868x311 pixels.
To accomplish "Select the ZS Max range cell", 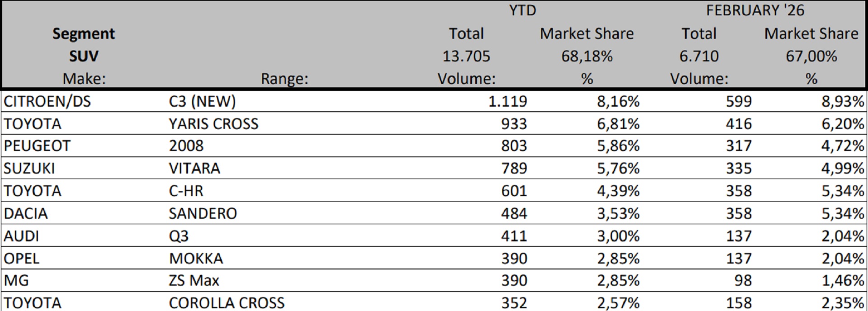I will coord(194,280).
